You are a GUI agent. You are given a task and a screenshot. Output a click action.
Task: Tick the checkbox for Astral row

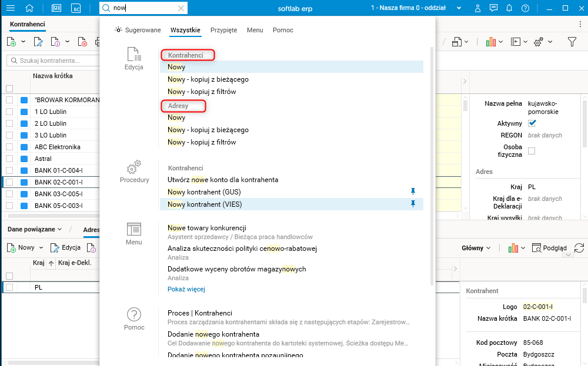pos(9,159)
